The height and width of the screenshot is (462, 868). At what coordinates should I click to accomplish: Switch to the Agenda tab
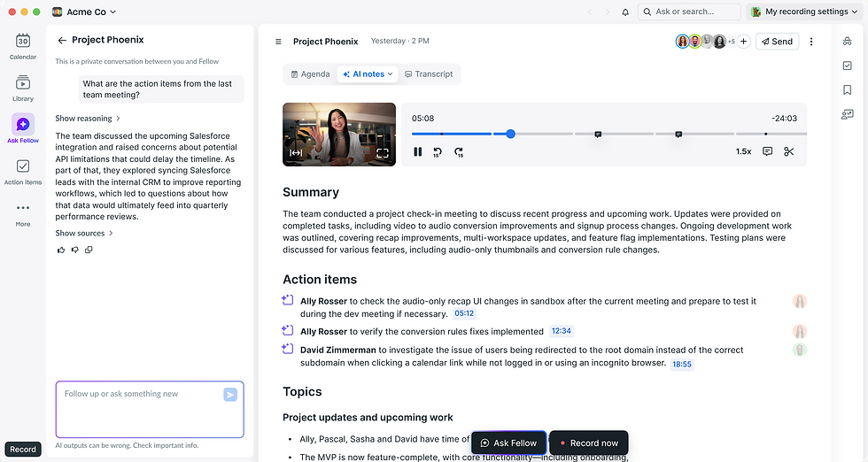[x=310, y=74]
